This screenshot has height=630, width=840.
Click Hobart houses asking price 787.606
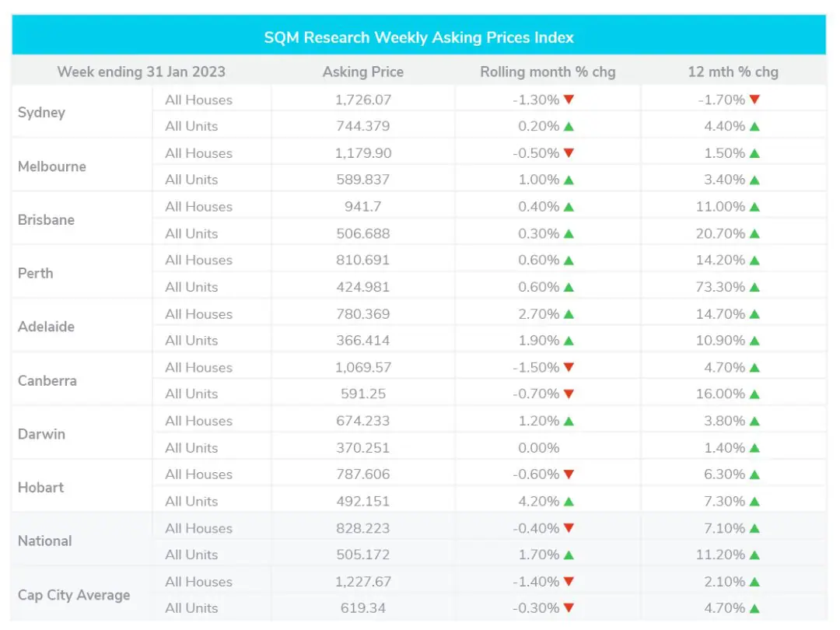[363, 474]
